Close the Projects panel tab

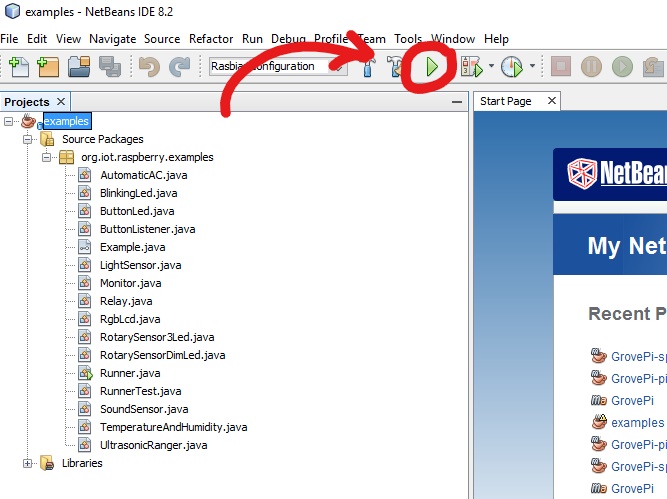[x=61, y=102]
